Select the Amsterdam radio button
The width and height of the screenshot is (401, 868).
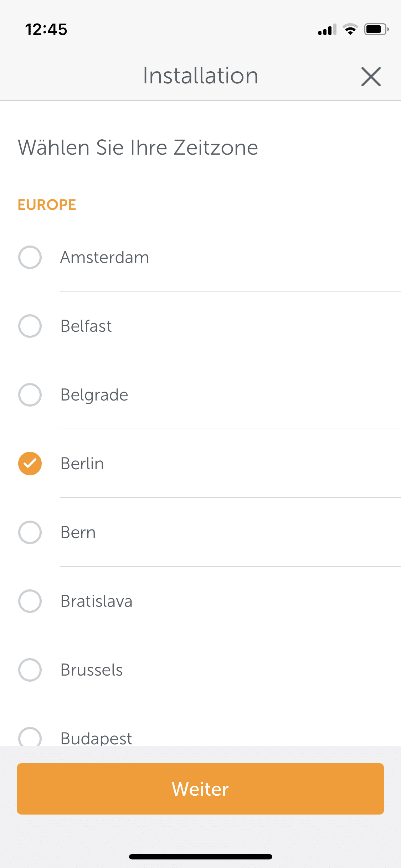point(30,257)
